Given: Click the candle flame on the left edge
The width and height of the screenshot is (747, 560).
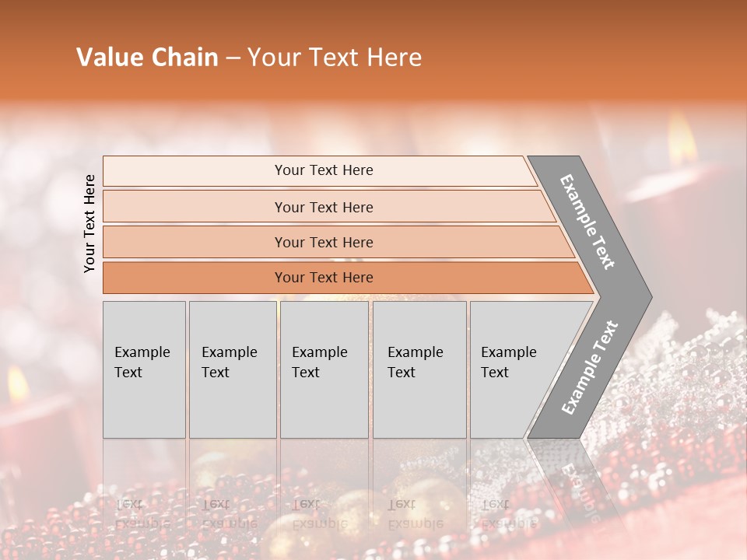Looking at the screenshot, I should (x=17, y=383).
